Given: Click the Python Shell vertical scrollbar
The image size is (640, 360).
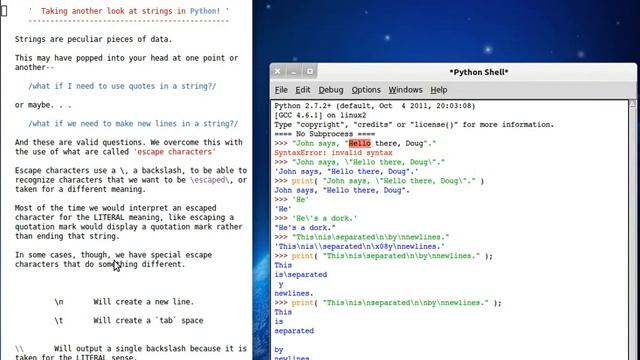Looking at the screenshot, I should 633,229.
